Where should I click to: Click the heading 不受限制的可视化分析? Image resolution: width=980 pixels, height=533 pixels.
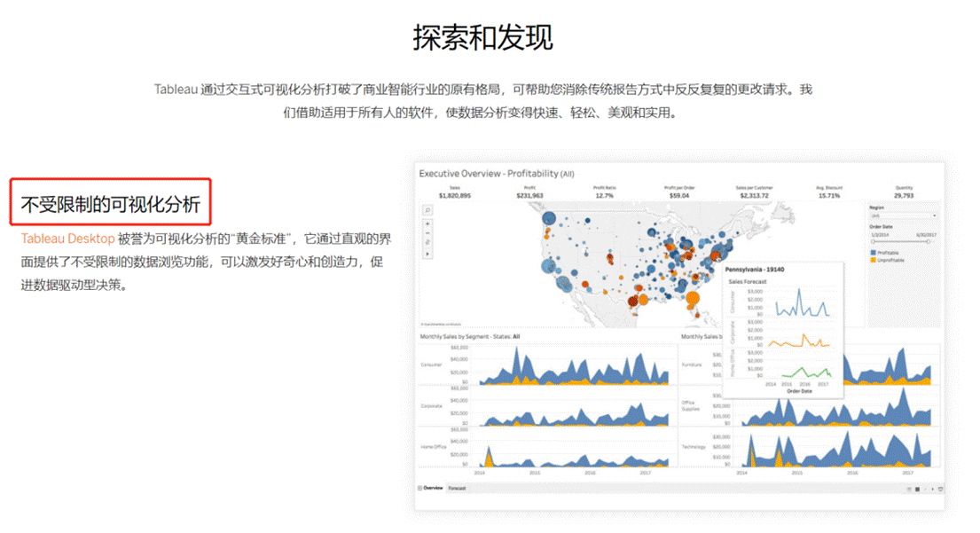(x=111, y=204)
